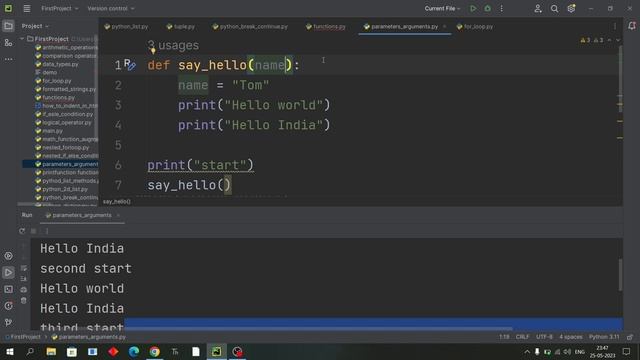The height and width of the screenshot is (360, 640).
Task: Toggle soft-wrap in Run console
Action: [24, 268]
